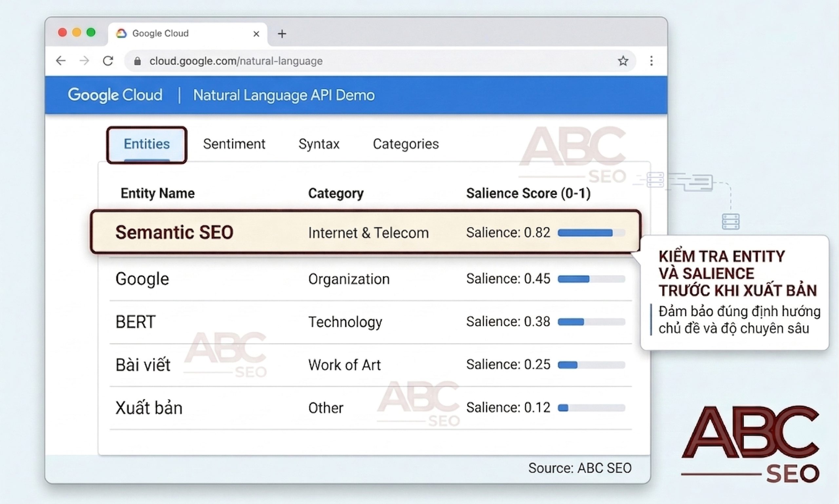Switch to the Entities tab

coord(147,145)
